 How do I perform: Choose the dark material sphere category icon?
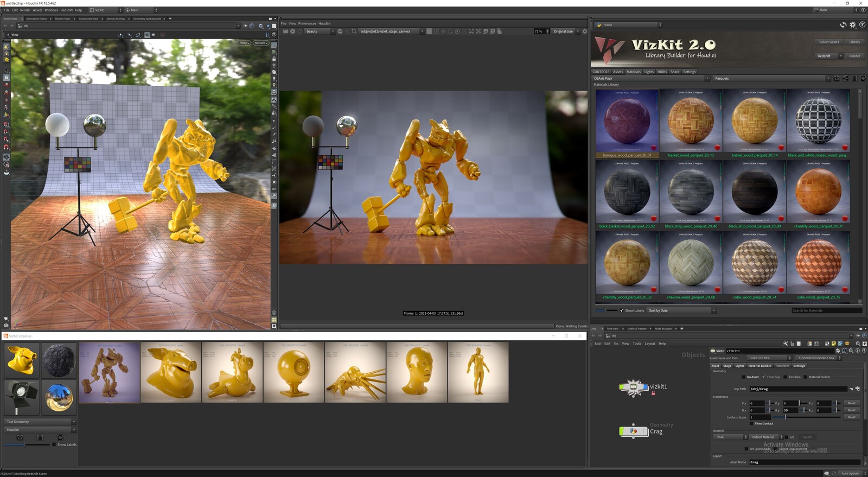(59, 360)
